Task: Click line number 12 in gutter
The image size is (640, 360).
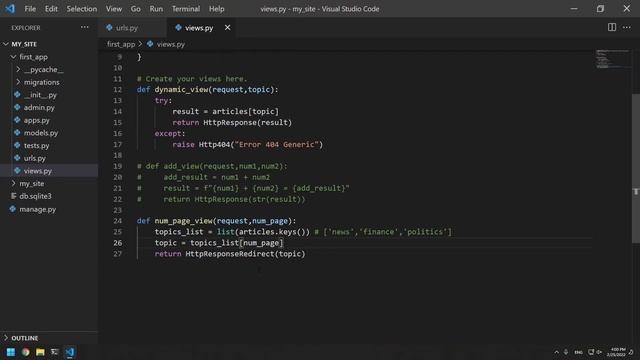Action: [x=118, y=89]
